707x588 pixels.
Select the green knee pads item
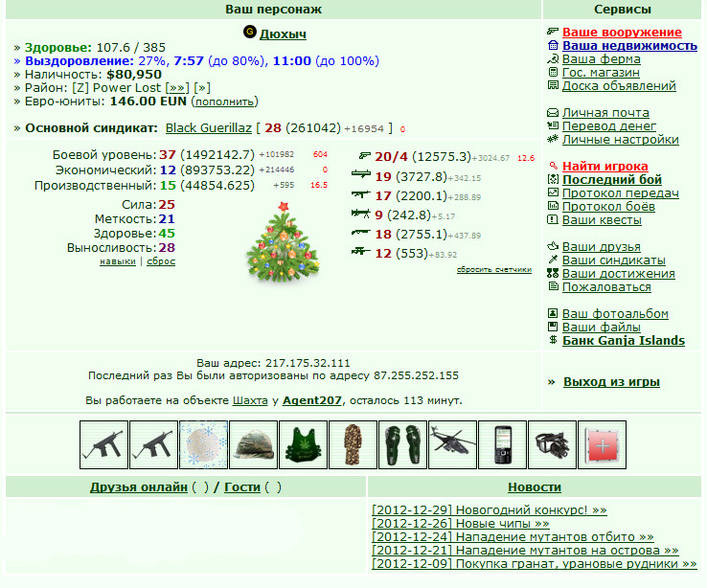pyautogui.click(x=402, y=444)
